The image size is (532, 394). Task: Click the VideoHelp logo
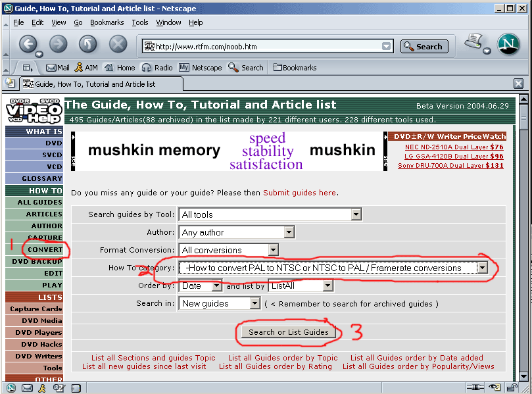point(34,111)
